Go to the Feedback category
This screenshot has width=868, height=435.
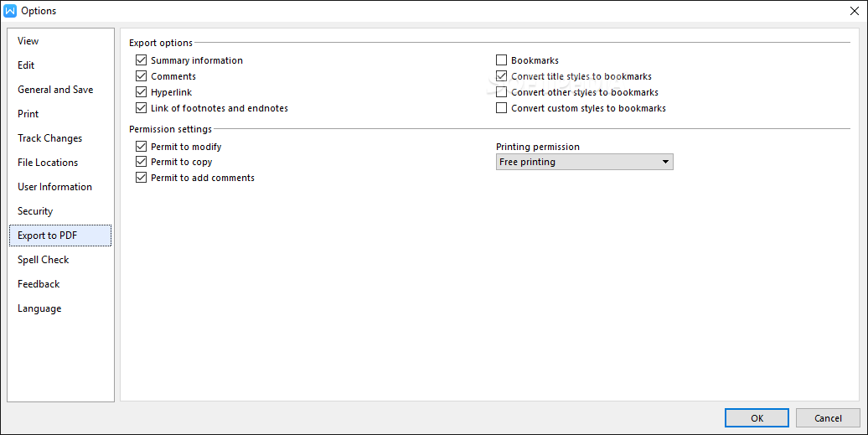(x=59, y=284)
